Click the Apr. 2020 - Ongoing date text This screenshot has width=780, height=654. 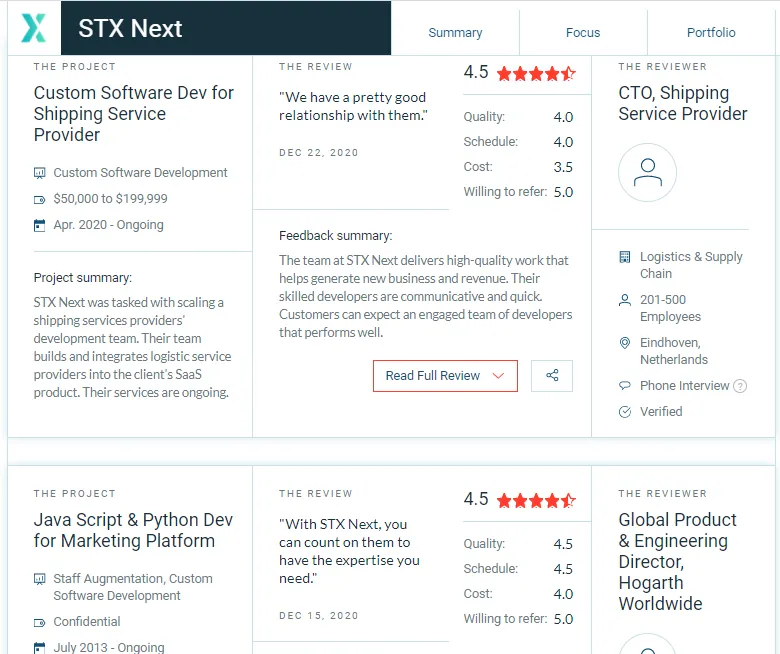[108, 225]
